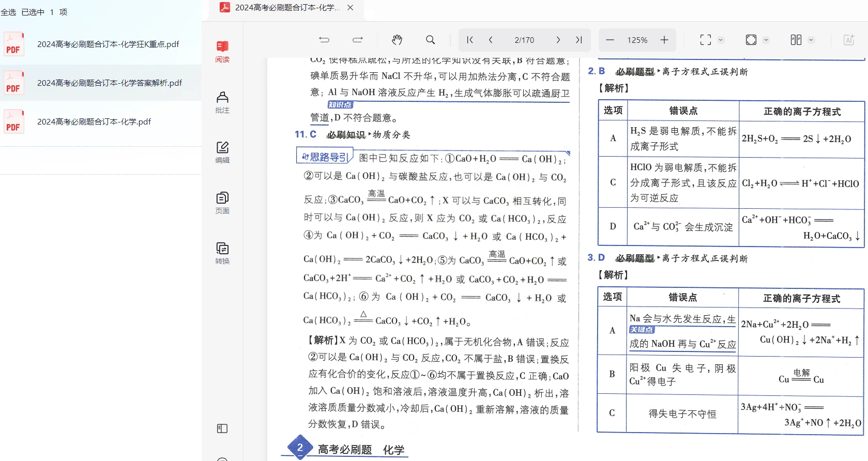868x461 pixels.
Task: Click the page number field 2/170
Action: tap(524, 40)
